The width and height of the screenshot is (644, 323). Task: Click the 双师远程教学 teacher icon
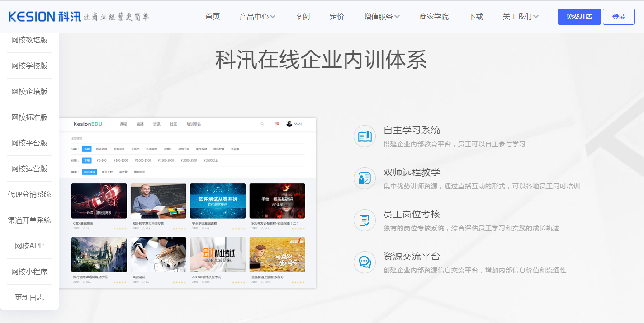tap(365, 178)
